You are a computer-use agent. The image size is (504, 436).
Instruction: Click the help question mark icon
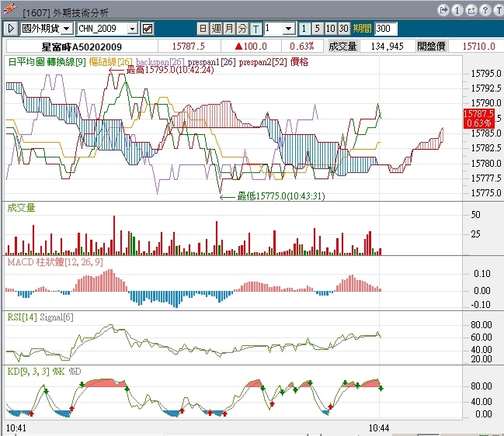(485, 10)
